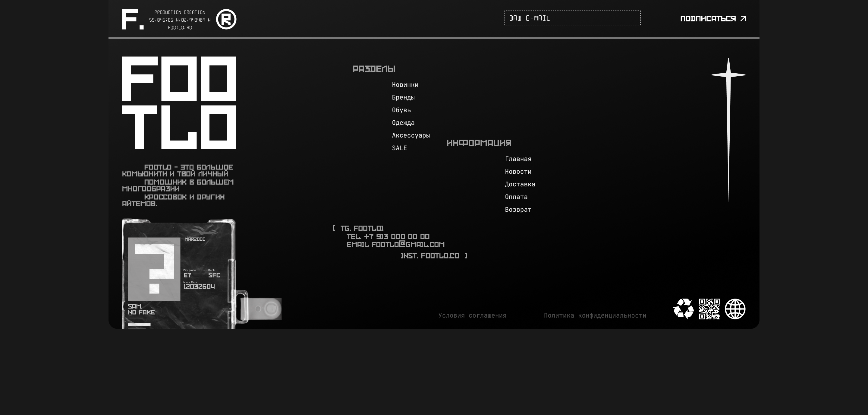Focus the Ваш e-mail input field
The image size is (868, 415).
[572, 18]
